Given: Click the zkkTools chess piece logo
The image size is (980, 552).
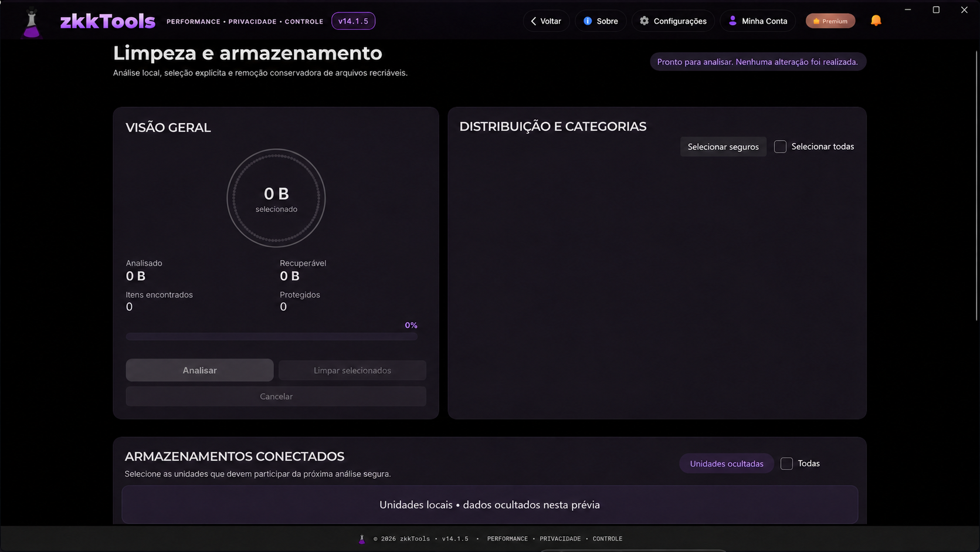Looking at the screenshot, I should [x=32, y=23].
